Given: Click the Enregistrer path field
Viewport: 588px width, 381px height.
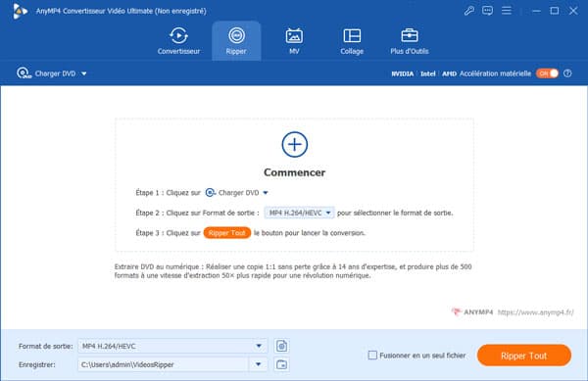Looking at the screenshot, I should [163, 364].
